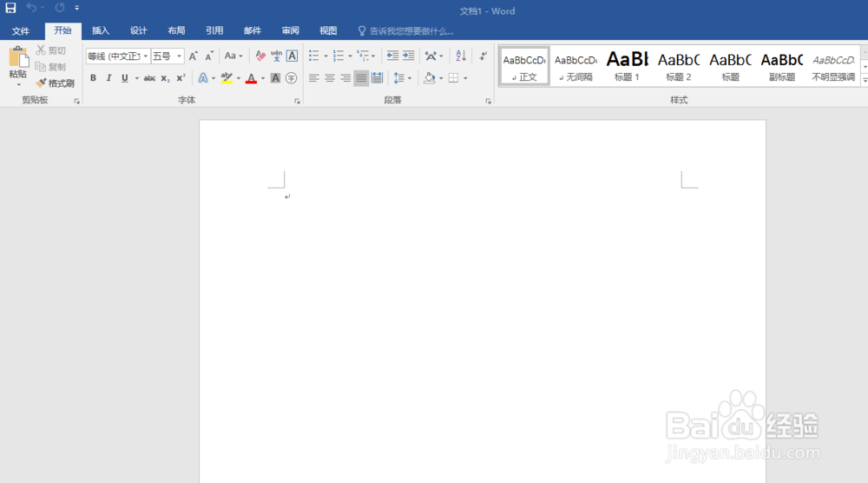The width and height of the screenshot is (868, 483).
Task: Apply the 无间隔 style
Action: 575,67
